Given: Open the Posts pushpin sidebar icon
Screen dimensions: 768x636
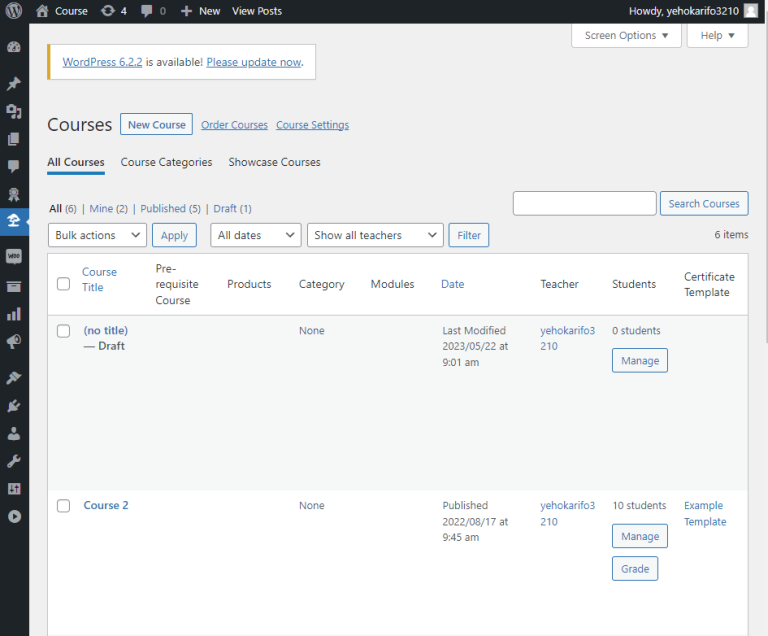Looking at the screenshot, I should point(14,83).
